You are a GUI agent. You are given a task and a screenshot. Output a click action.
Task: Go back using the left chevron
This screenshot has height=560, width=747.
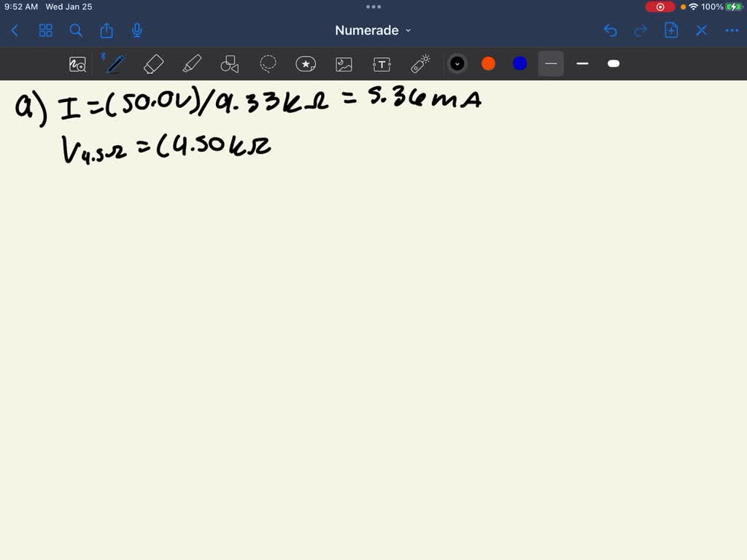click(x=15, y=31)
